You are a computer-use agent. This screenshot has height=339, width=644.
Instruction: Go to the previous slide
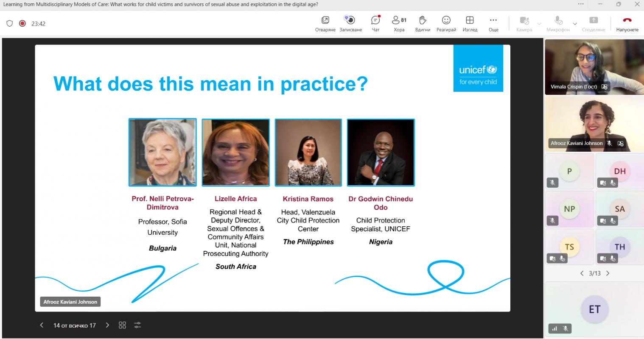(42, 325)
